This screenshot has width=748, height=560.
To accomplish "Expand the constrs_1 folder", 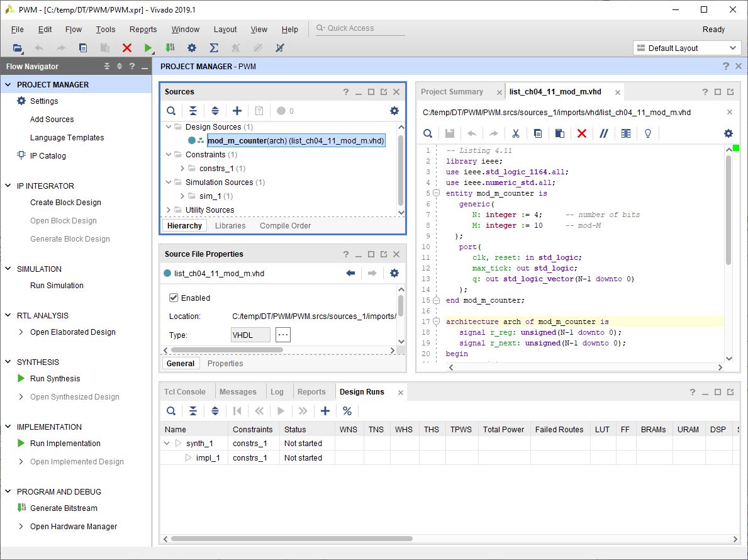I will (x=182, y=169).
